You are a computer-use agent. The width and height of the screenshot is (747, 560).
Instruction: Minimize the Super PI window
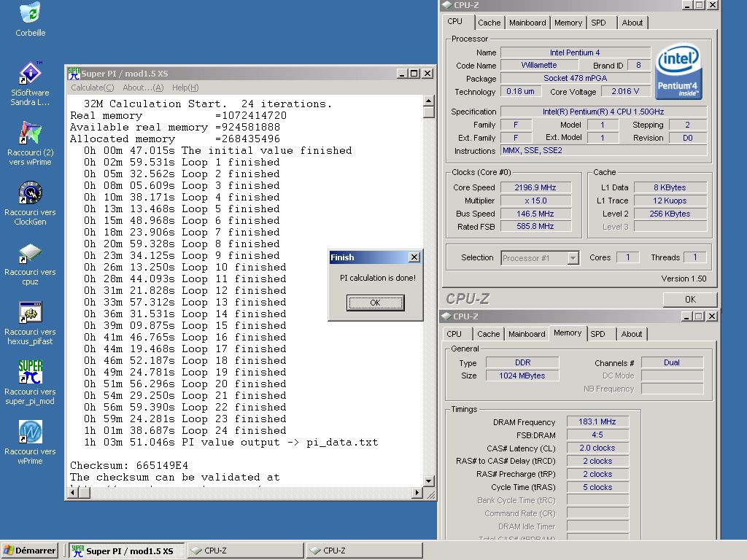tap(402, 74)
